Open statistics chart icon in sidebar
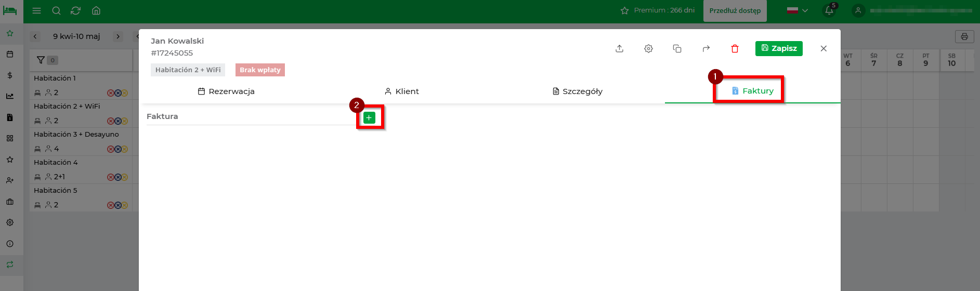 (x=10, y=96)
